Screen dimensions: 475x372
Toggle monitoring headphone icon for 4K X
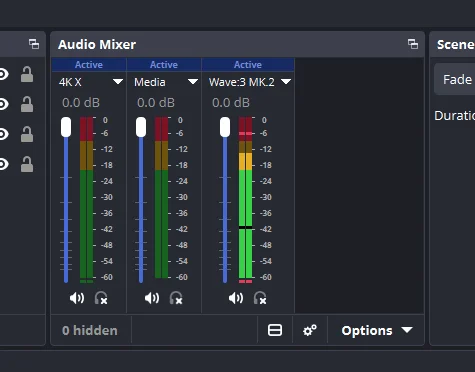(x=101, y=298)
